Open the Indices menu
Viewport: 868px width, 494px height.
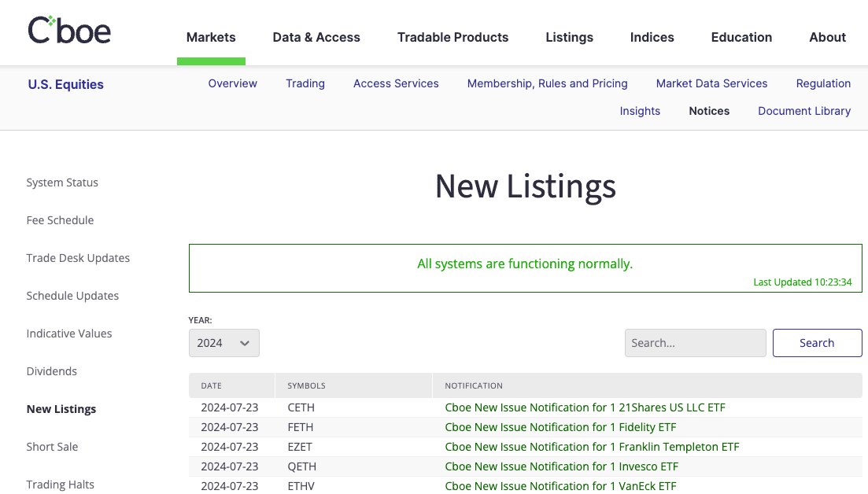pos(652,37)
